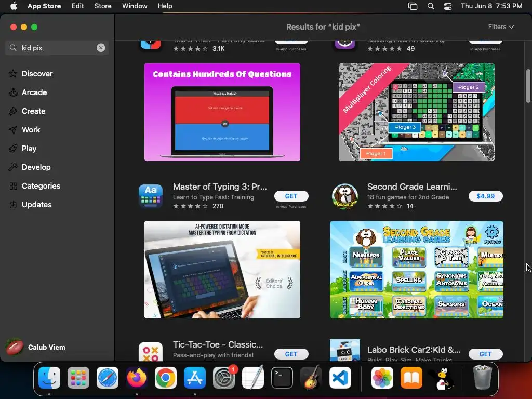
Task: Open Books app in the dock
Action: (411, 378)
